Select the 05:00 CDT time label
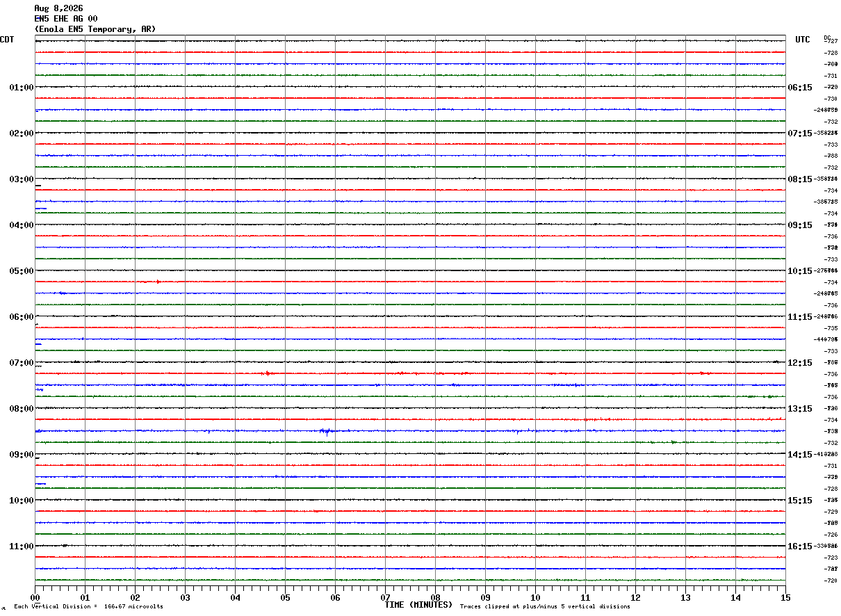Image resolution: width=841 pixels, height=616 pixels. tap(22, 271)
